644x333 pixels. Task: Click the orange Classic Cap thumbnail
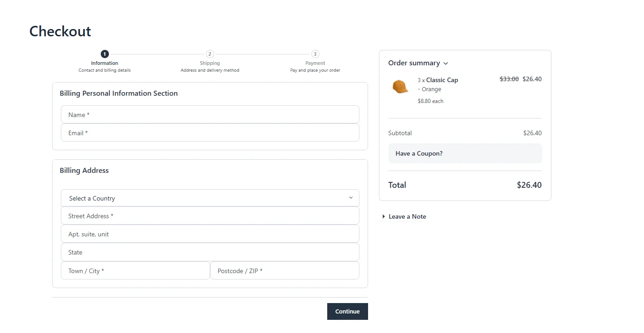tap(400, 86)
